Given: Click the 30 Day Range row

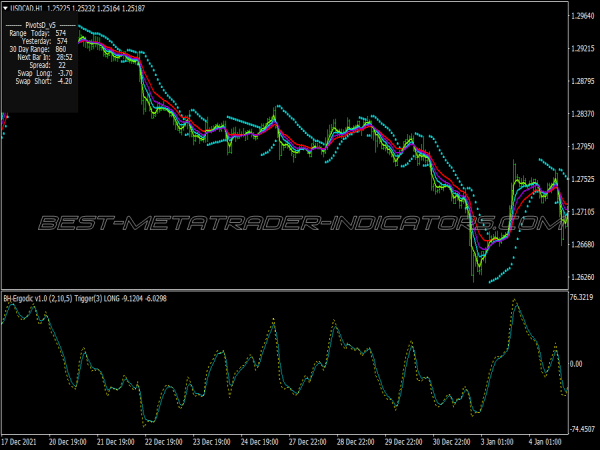Looking at the screenshot, I should (x=40, y=48).
